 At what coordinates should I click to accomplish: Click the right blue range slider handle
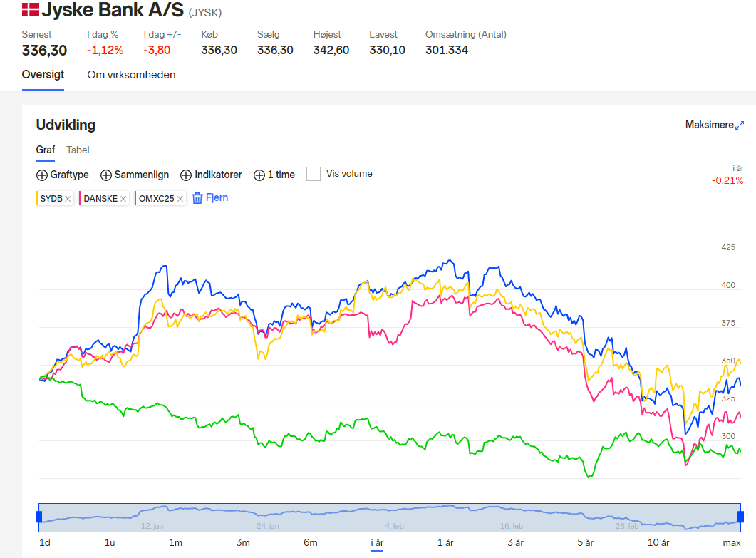click(740, 517)
